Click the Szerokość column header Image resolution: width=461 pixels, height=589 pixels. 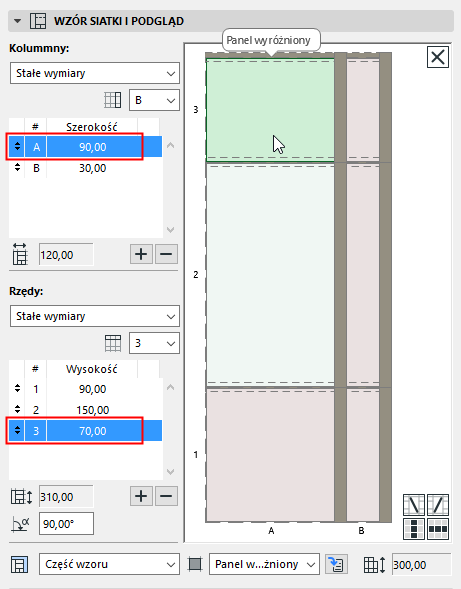click(x=92, y=127)
